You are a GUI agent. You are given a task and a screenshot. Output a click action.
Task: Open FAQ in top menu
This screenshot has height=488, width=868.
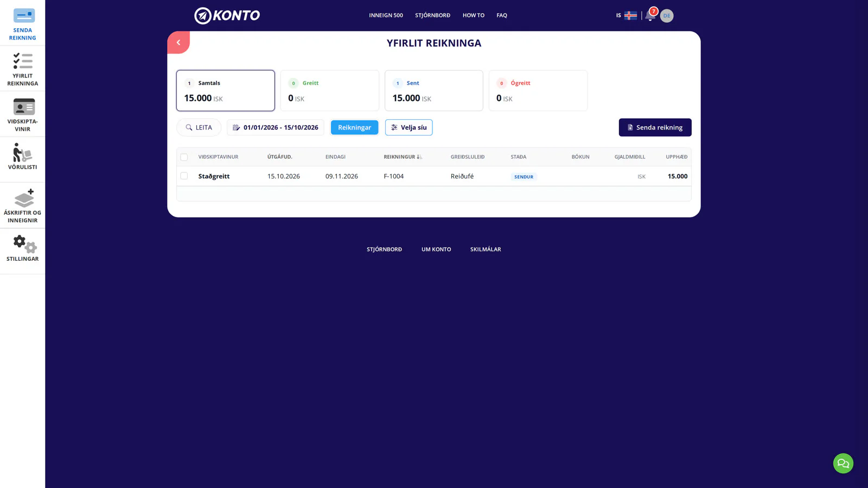pos(502,15)
